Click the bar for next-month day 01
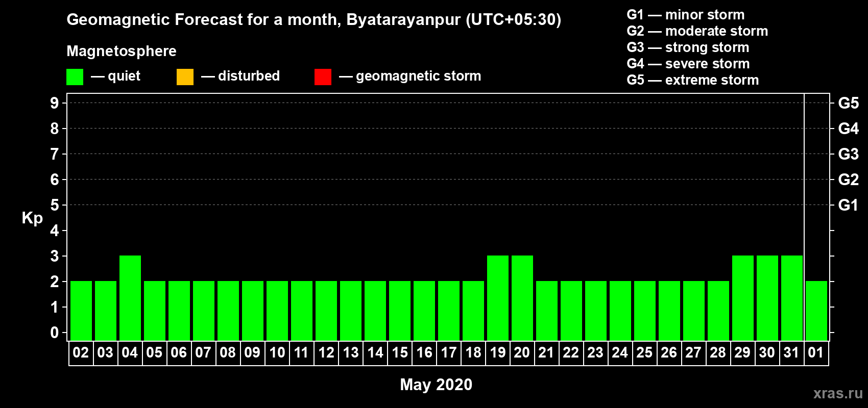Image resolution: width=868 pixels, height=408 pixels. pos(816,311)
